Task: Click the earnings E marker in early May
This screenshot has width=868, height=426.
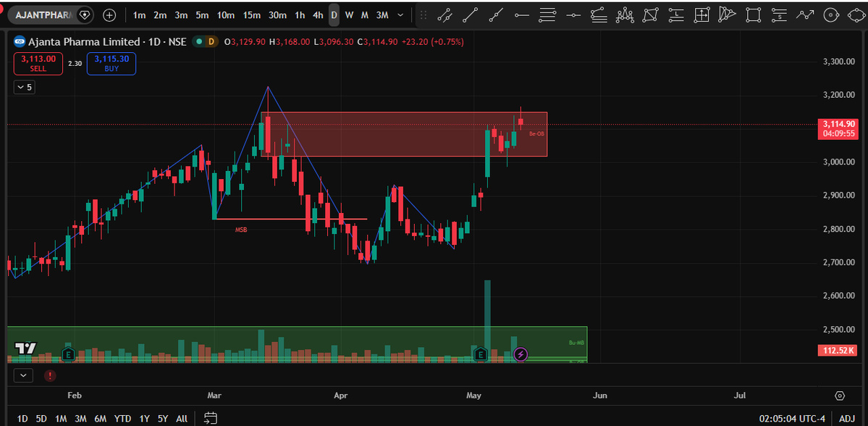Action: pos(481,354)
